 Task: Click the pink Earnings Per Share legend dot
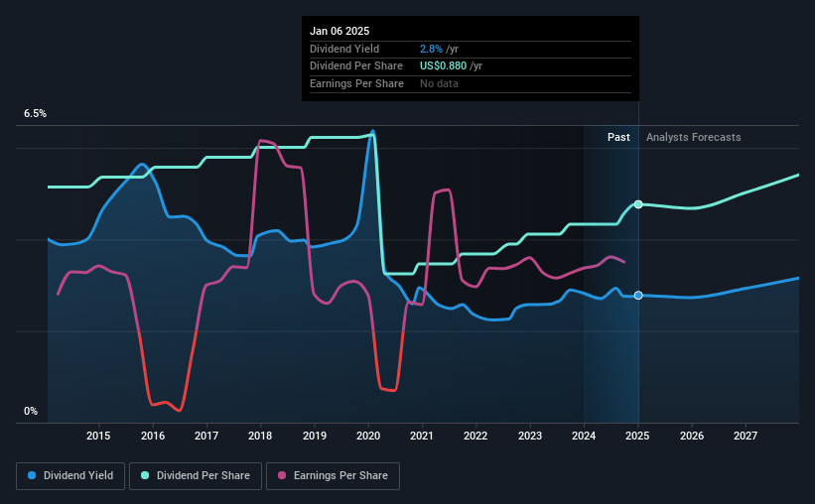click(x=282, y=475)
